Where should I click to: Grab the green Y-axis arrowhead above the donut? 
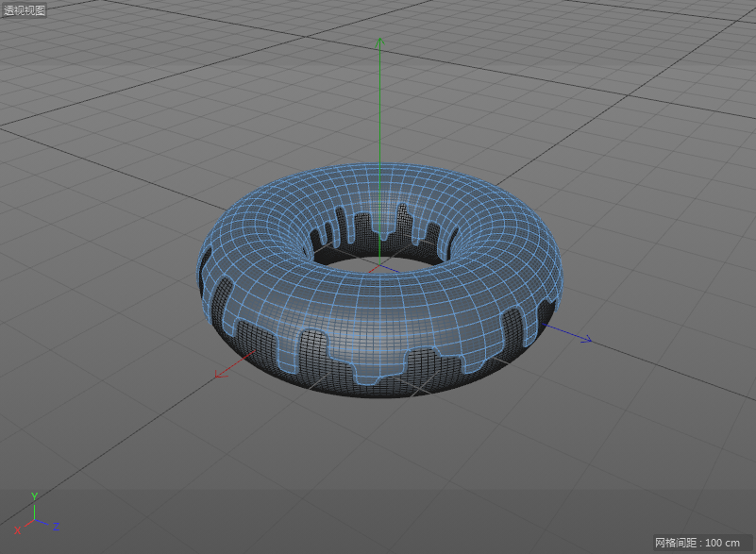378,42
